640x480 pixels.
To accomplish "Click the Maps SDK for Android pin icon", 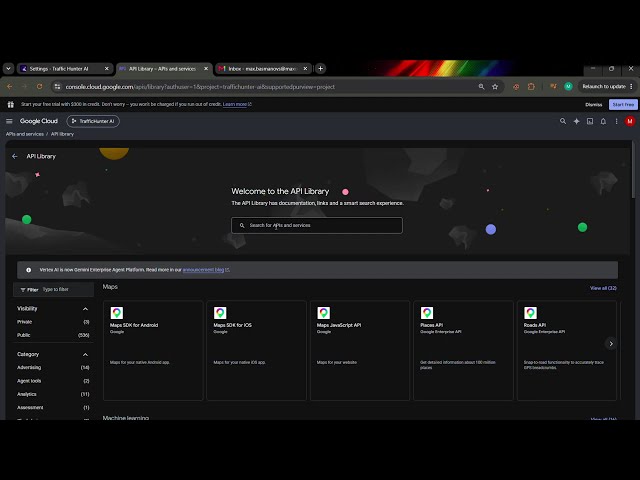I will pos(117,313).
